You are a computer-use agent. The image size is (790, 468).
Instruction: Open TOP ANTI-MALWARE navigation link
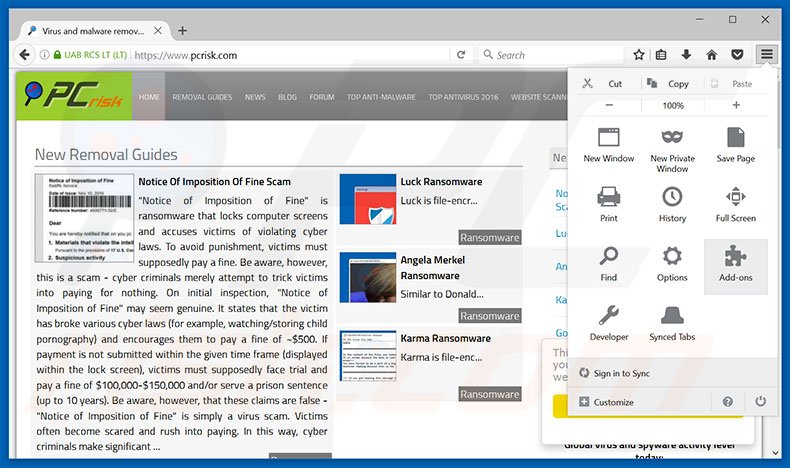[x=381, y=97]
